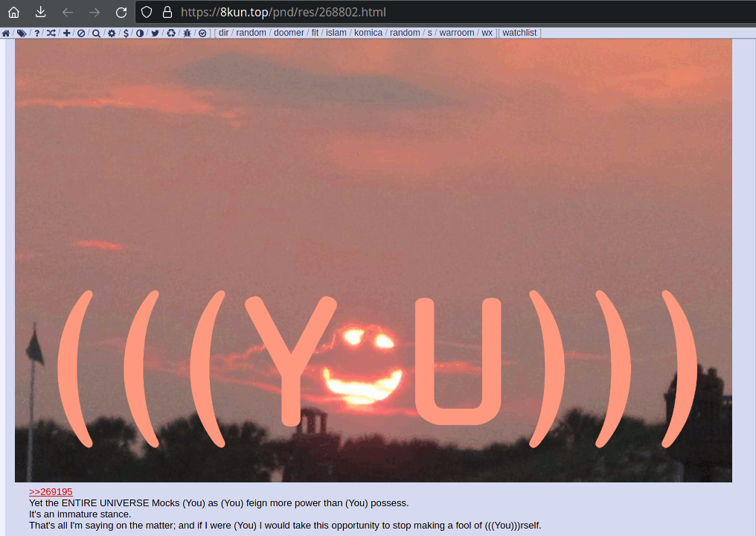The image size is (756, 536).
Task: Open the watchlist link
Action: point(519,33)
